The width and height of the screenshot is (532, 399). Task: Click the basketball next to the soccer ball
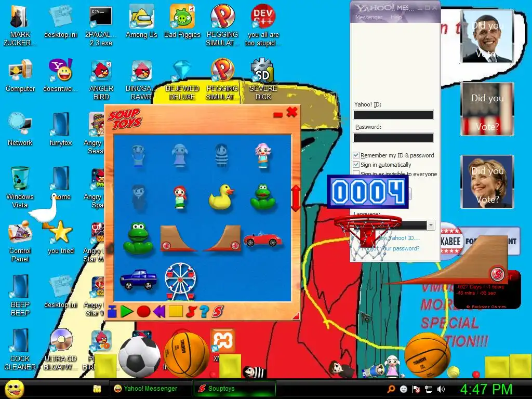click(x=187, y=355)
